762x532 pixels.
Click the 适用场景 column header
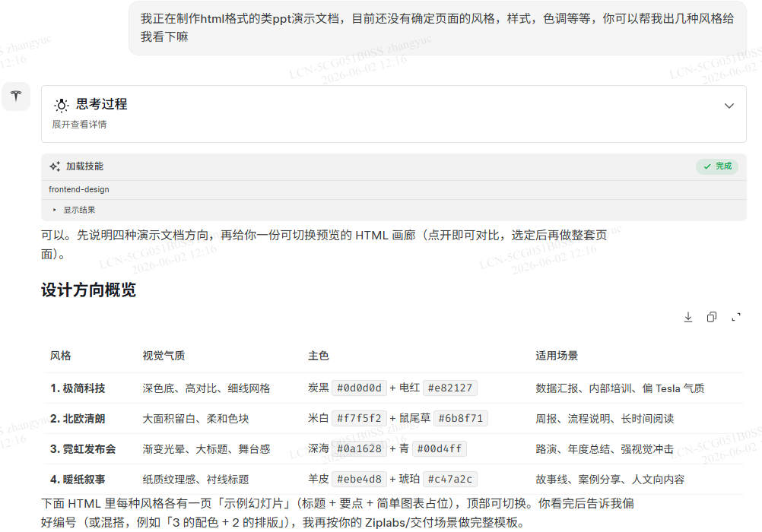click(557, 356)
